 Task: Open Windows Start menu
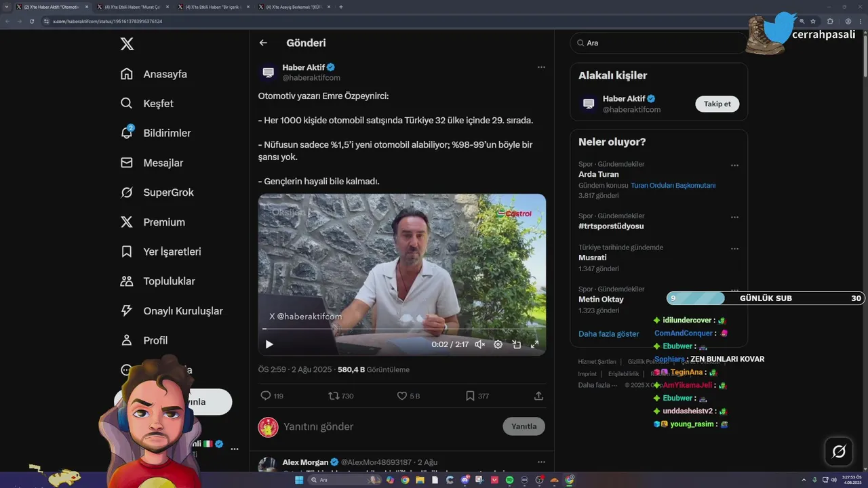[x=298, y=480]
